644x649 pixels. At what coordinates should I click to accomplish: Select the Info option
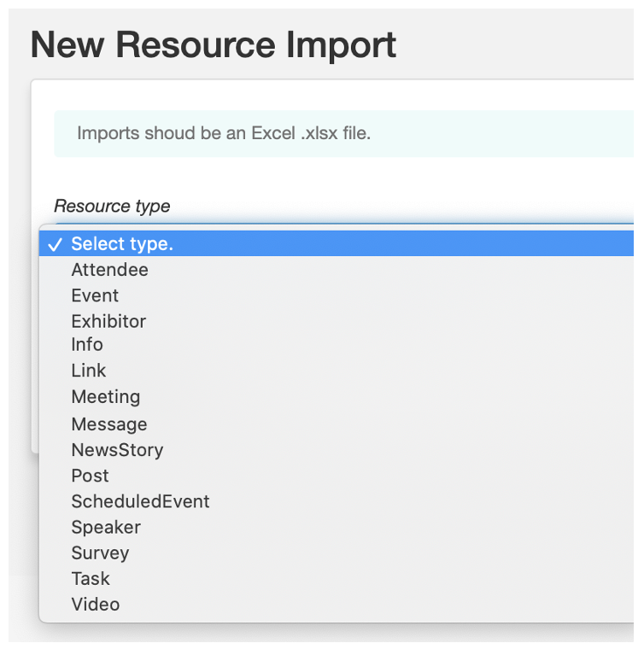click(336, 344)
